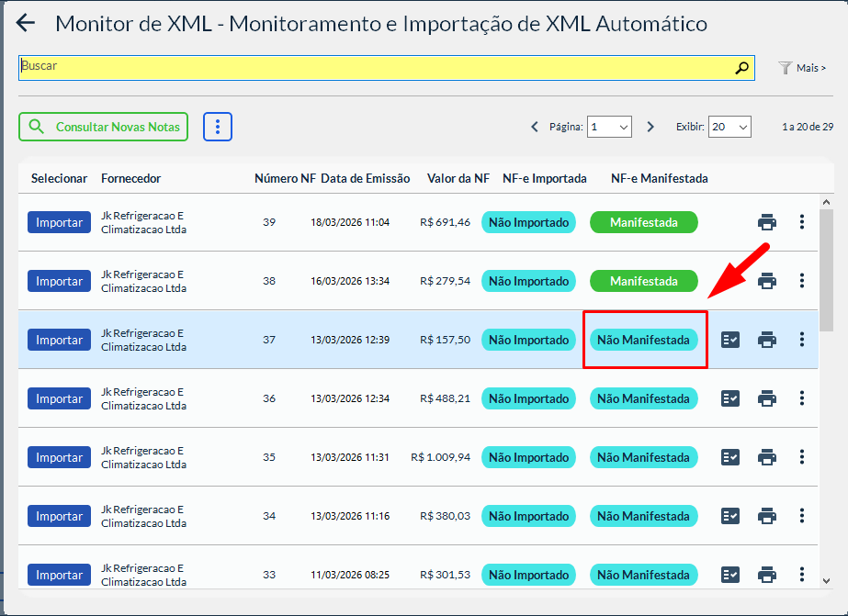Open the Página number dropdown
Viewport: 848px width, 616px height.
610,128
